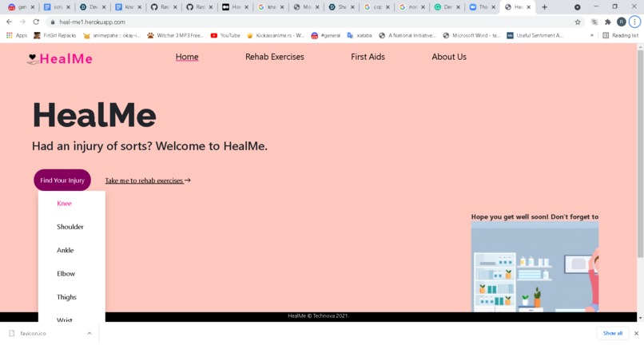This screenshot has width=644, height=345.
Task: Click the padlock site info icon
Action: (53, 22)
